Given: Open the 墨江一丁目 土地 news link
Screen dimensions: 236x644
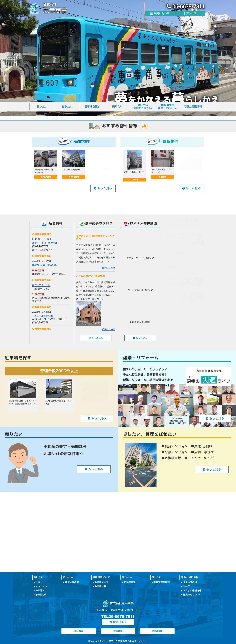Looking at the screenshot, I should click(41, 285).
